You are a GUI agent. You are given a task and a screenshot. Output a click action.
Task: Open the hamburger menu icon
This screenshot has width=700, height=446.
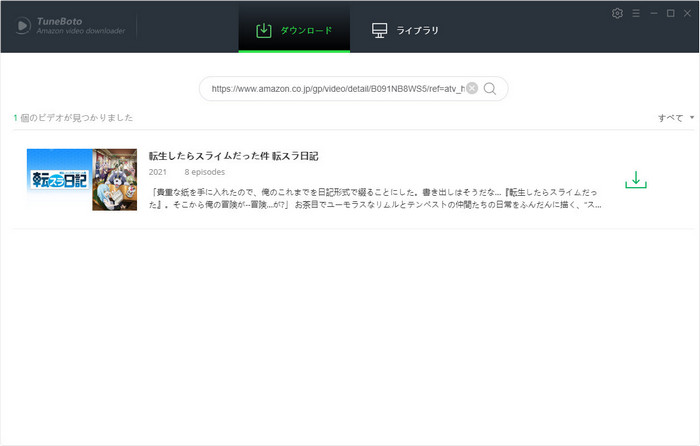point(636,13)
